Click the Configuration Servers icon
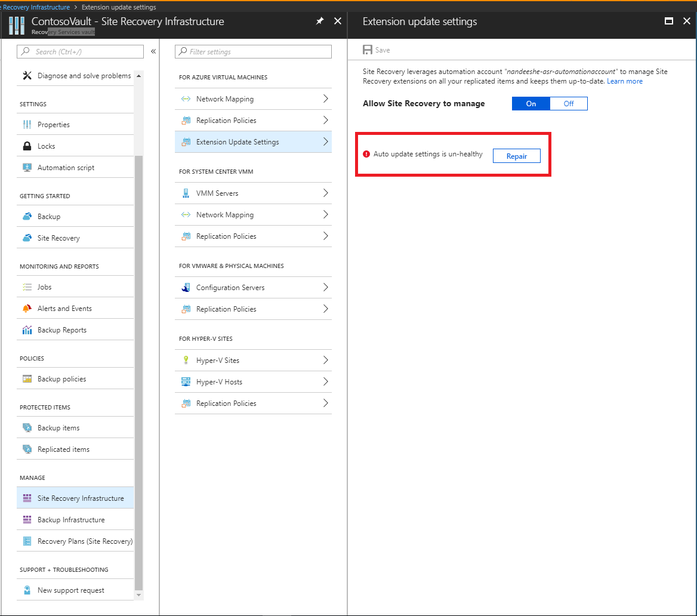Screen dimensions: 697x616 click(186, 287)
